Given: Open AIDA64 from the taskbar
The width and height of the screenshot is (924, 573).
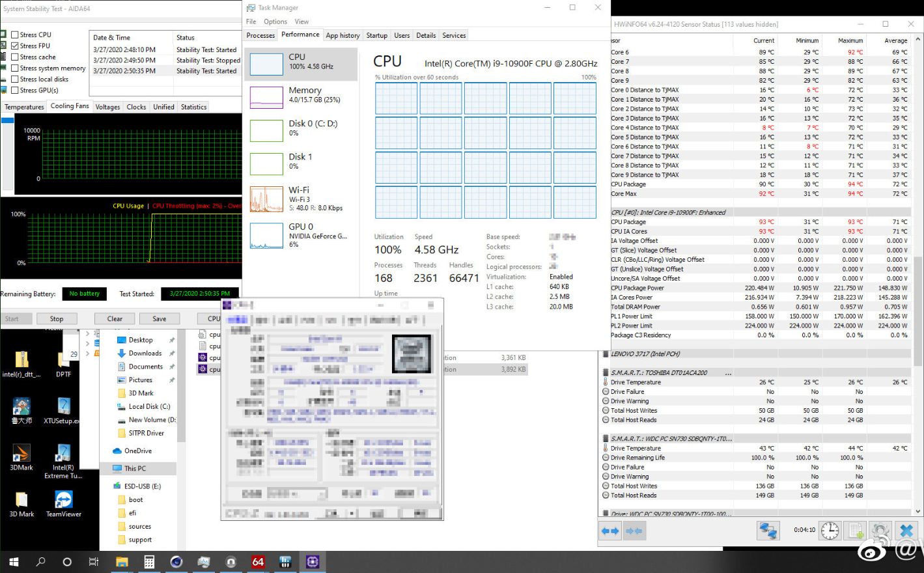Looking at the screenshot, I should 258,562.
